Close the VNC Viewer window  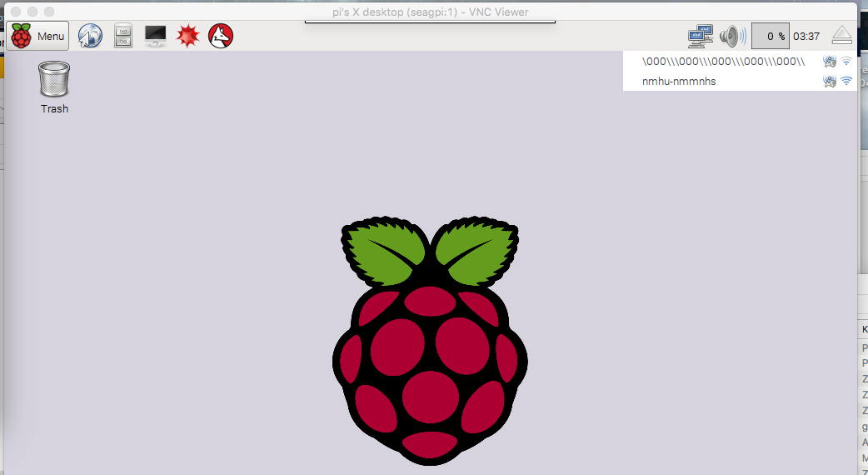click(x=16, y=12)
